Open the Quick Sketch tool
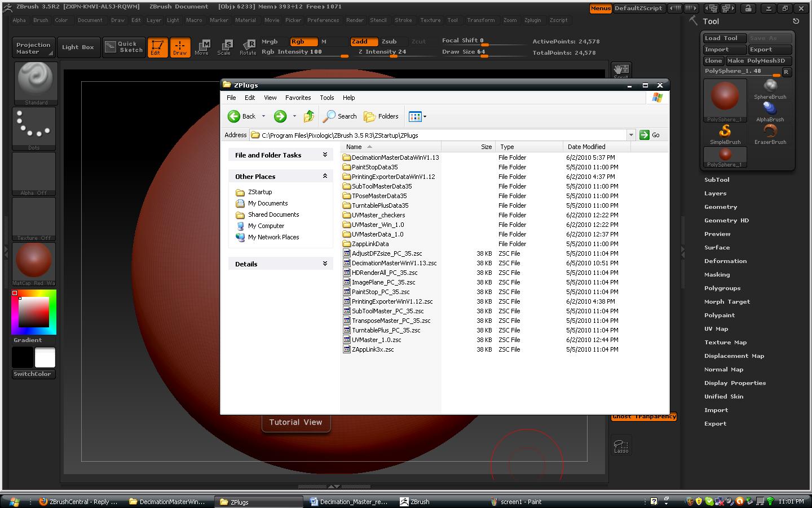The image size is (812, 508). pyautogui.click(x=124, y=47)
